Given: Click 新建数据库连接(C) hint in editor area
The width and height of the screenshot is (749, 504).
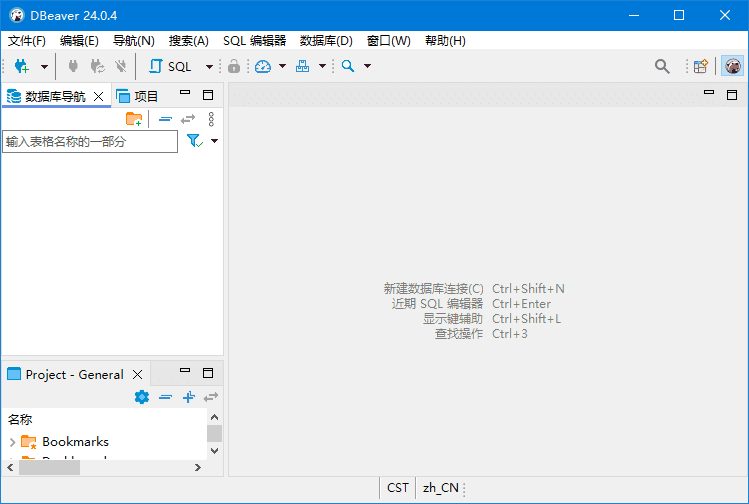Looking at the screenshot, I should point(433,288).
